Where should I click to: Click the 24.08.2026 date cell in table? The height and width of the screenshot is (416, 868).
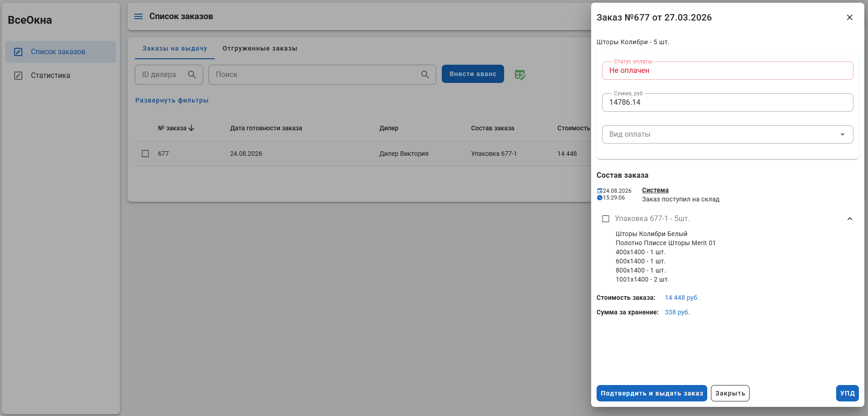pos(246,154)
